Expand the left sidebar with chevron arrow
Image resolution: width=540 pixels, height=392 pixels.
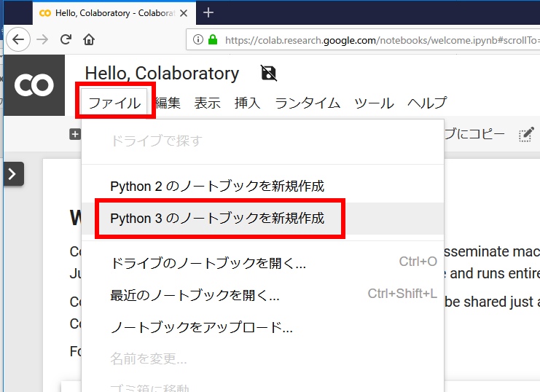pos(13,174)
